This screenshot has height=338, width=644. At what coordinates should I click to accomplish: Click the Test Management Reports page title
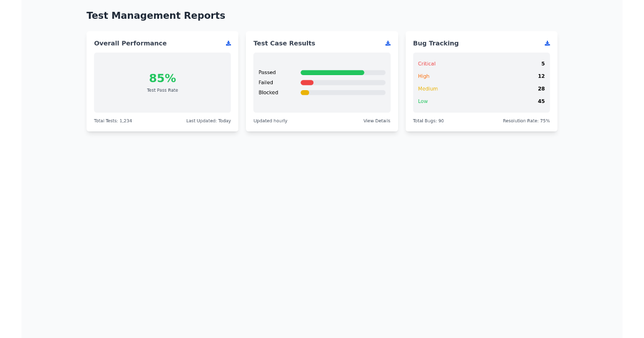pyautogui.click(x=156, y=16)
